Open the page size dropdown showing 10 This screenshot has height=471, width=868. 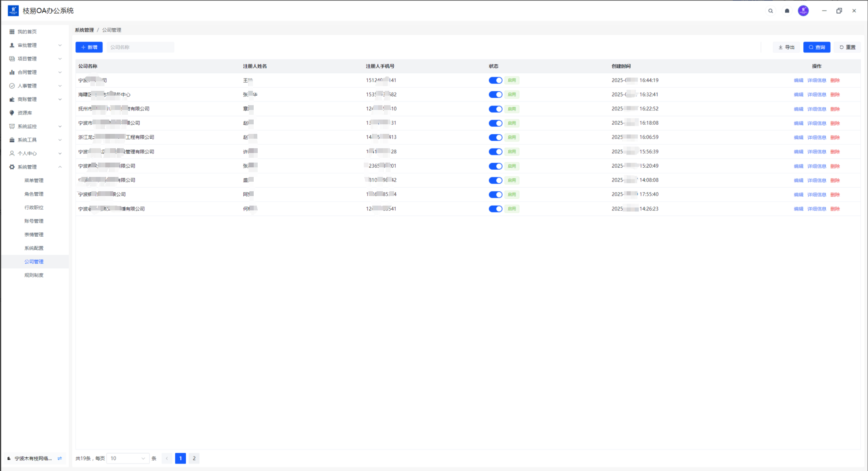tap(128, 458)
